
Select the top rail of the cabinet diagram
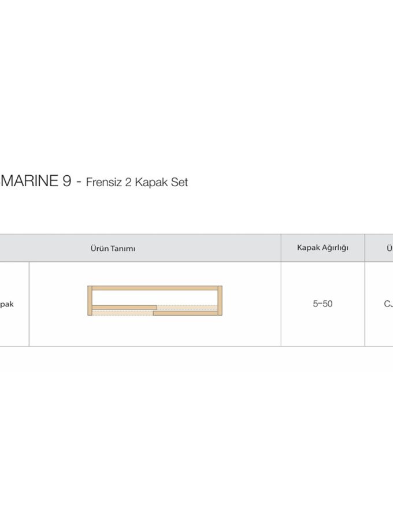point(154,287)
